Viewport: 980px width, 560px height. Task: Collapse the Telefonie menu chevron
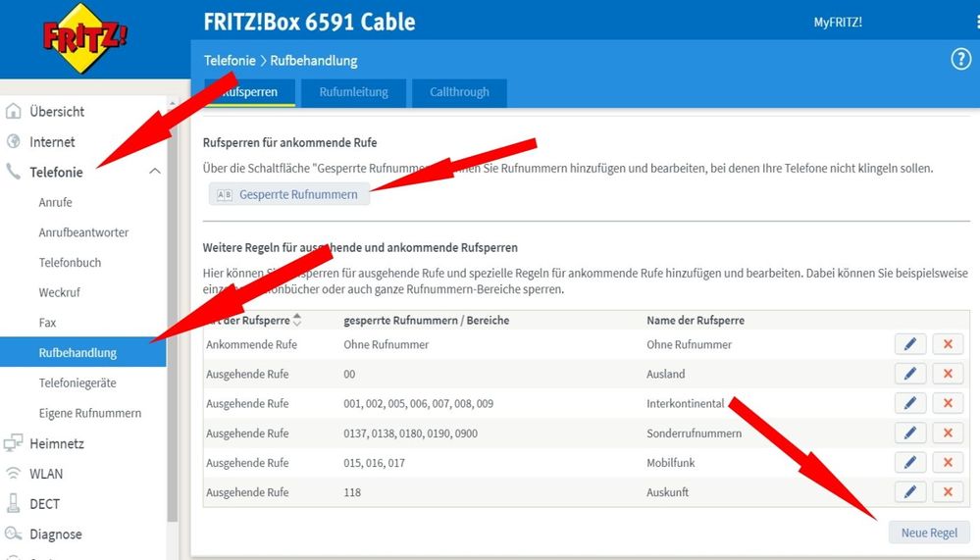(155, 172)
